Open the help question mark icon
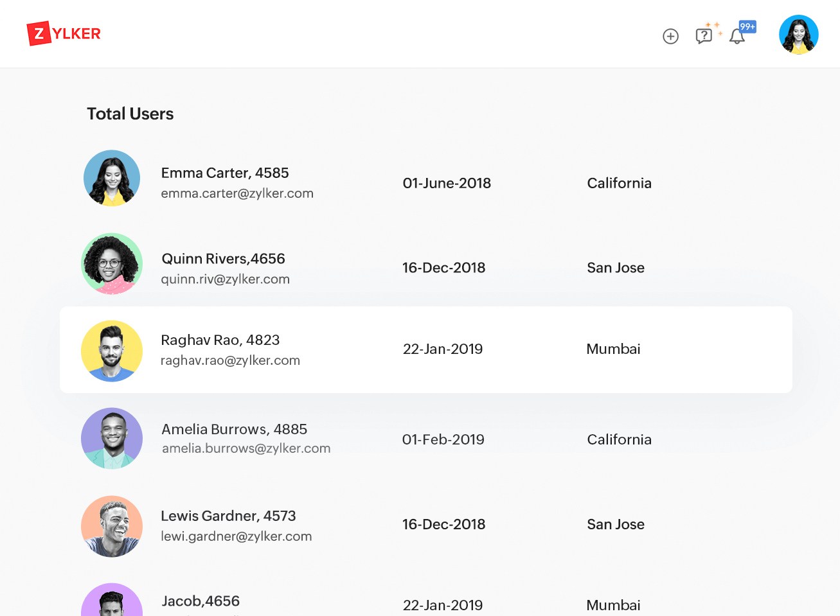Viewport: 840px width, 616px height. [704, 36]
